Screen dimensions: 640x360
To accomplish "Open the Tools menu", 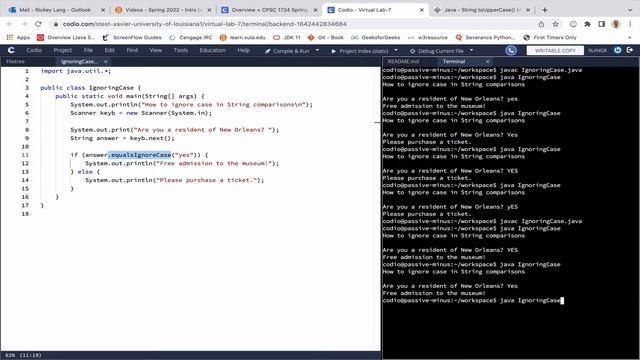I will [180, 50].
